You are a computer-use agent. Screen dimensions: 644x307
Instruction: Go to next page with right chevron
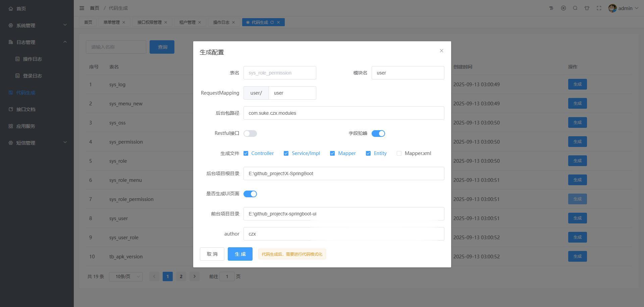195,276
